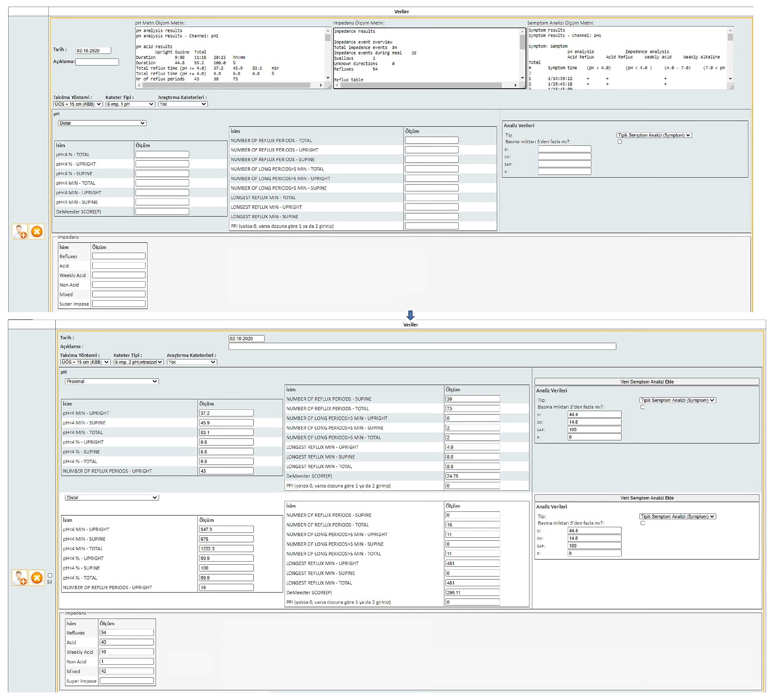This screenshot has height=700, width=772.
Task: Expand the Proximal channel dropdown
Action: tap(112, 381)
